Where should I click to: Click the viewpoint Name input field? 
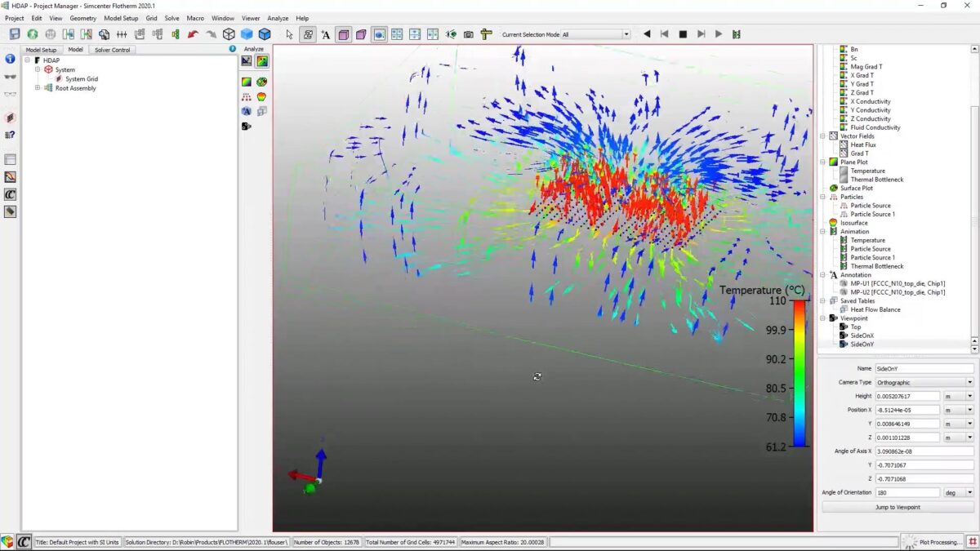click(924, 368)
